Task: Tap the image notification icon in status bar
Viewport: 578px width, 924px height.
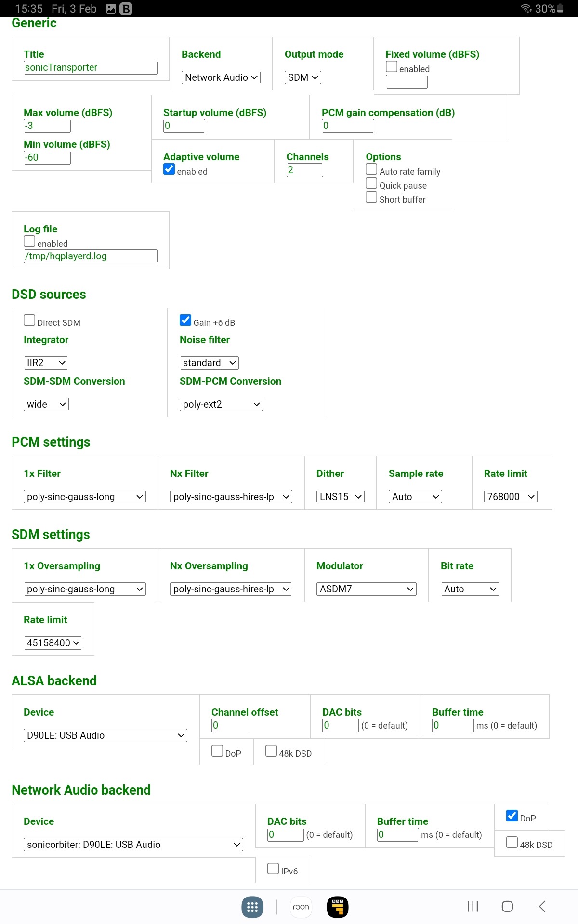Action: click(x=111, y=9)
